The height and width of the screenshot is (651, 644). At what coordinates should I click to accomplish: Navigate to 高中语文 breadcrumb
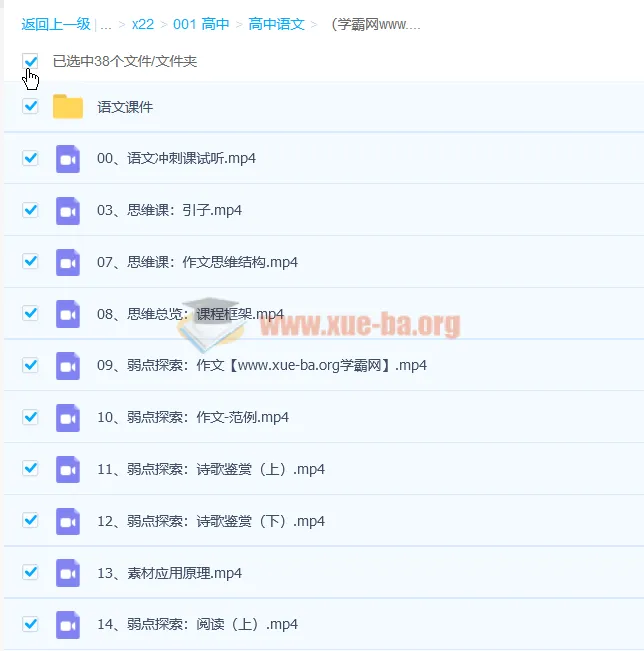tap(277, 24)
